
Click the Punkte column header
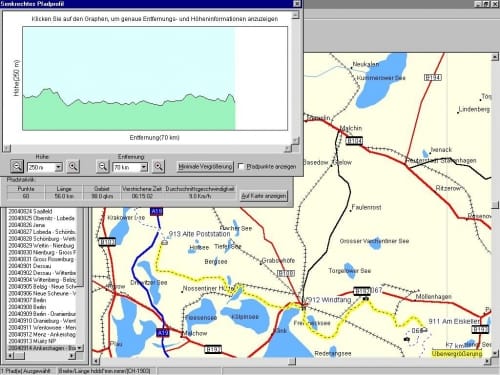26,189
